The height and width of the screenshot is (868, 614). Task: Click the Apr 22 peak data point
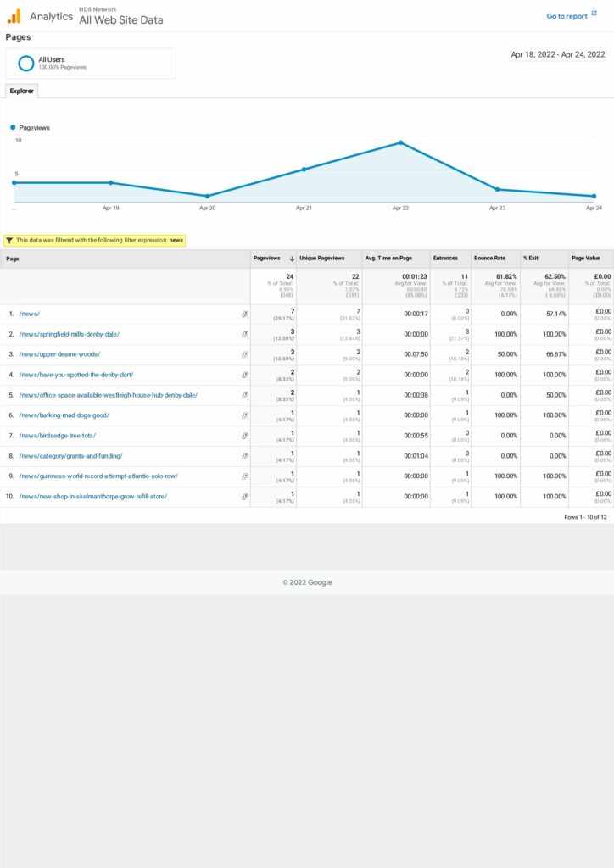pyautogui.click(x=400, y=142)
